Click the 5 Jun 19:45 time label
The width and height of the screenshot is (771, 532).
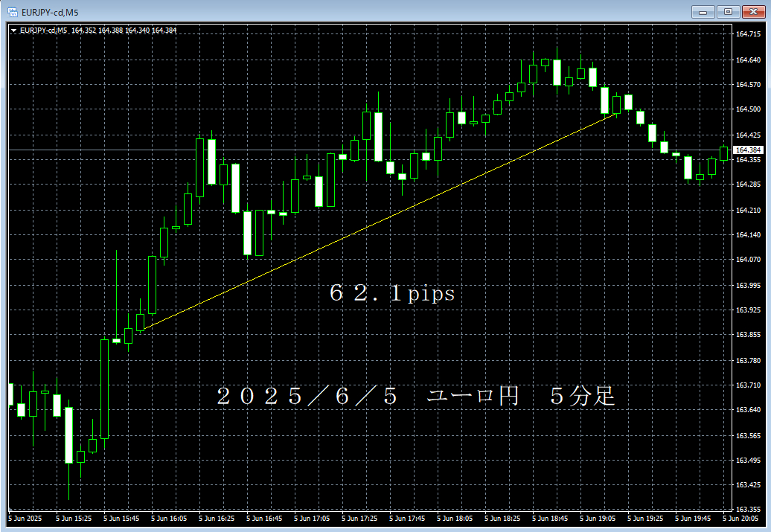pos(694,519)
